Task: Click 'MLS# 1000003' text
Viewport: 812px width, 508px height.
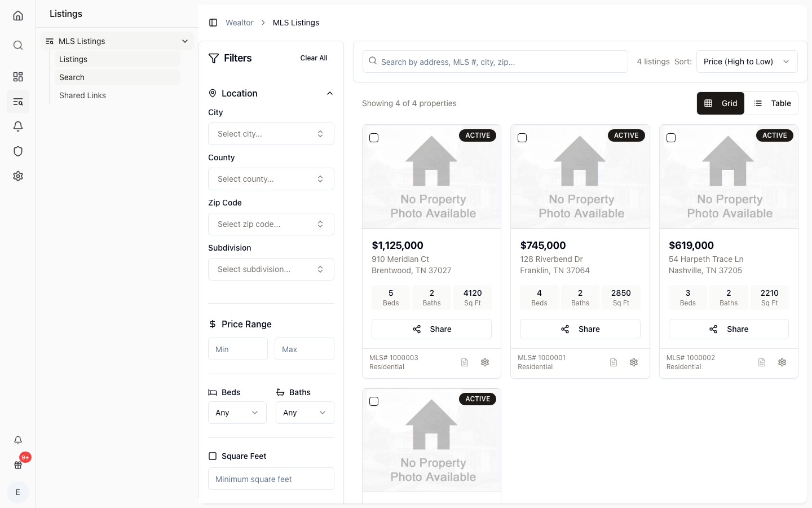Action: (394, 358)
